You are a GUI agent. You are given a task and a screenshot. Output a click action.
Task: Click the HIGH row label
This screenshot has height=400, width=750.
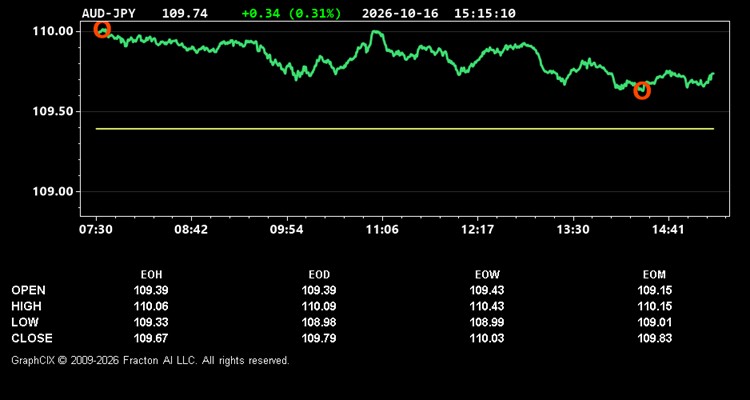tap(26, 306)
